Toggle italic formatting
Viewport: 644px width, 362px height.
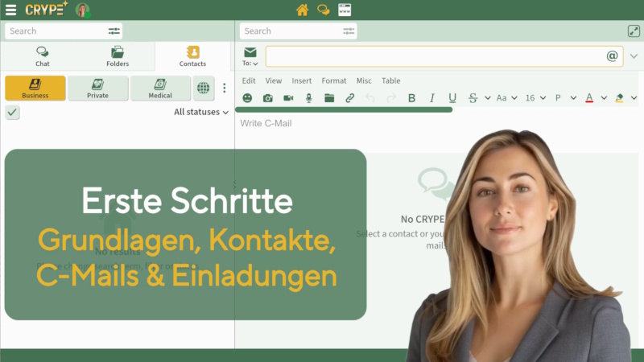[431, 98]
